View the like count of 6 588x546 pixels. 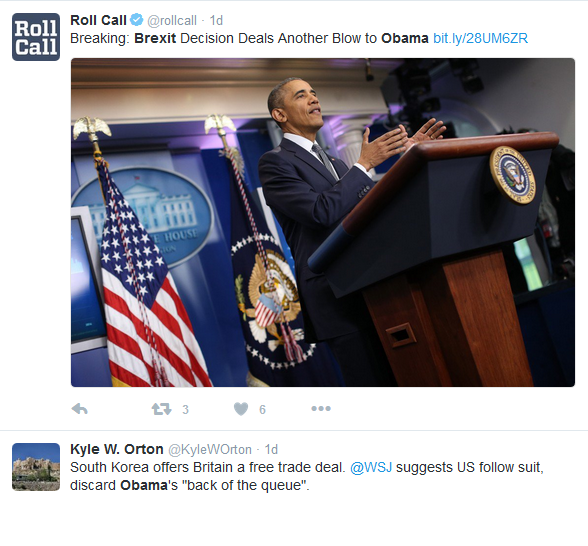262,410
